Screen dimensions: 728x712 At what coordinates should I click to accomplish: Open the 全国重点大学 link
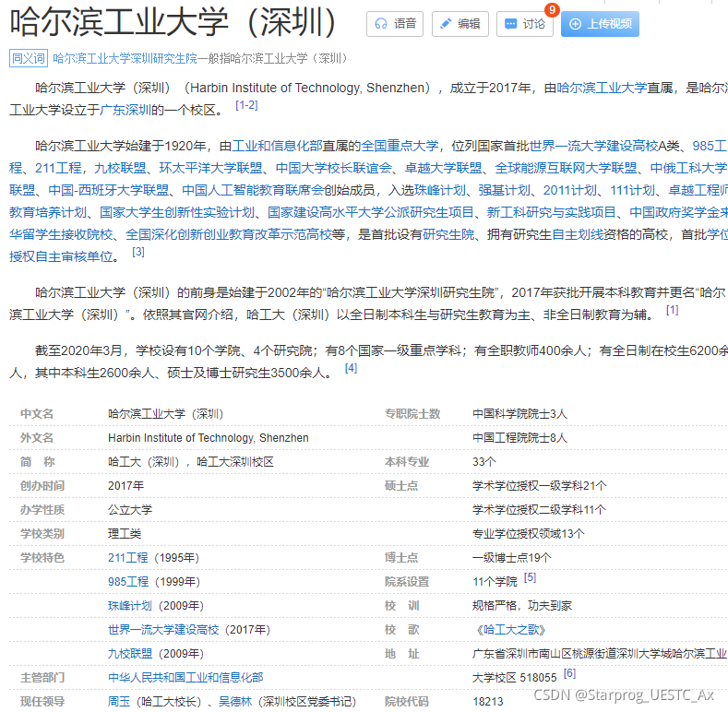point(400,146)
